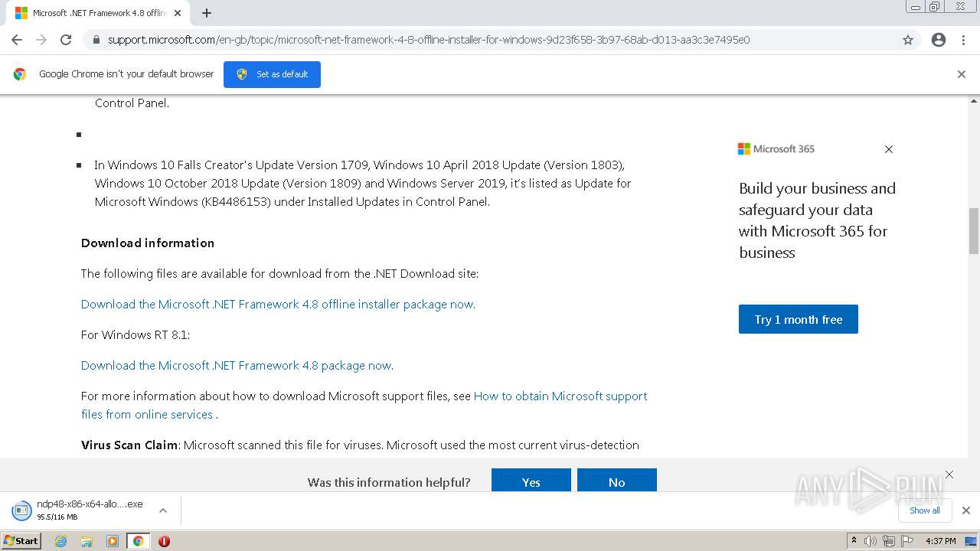The height and width of the screenshot is (551, 980).
Task: Show hidden system tray icons
Action: point(854,541)
